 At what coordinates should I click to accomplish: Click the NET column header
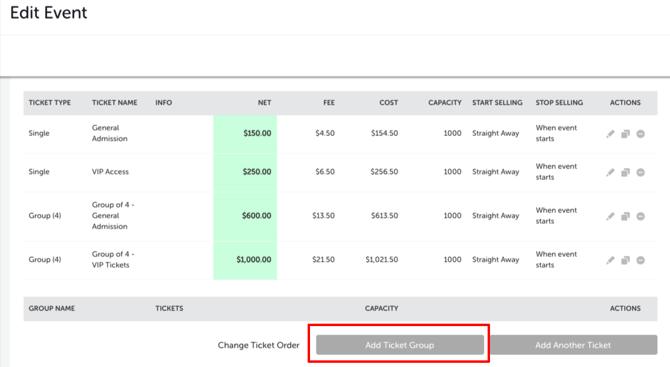(x=264, y=103)
